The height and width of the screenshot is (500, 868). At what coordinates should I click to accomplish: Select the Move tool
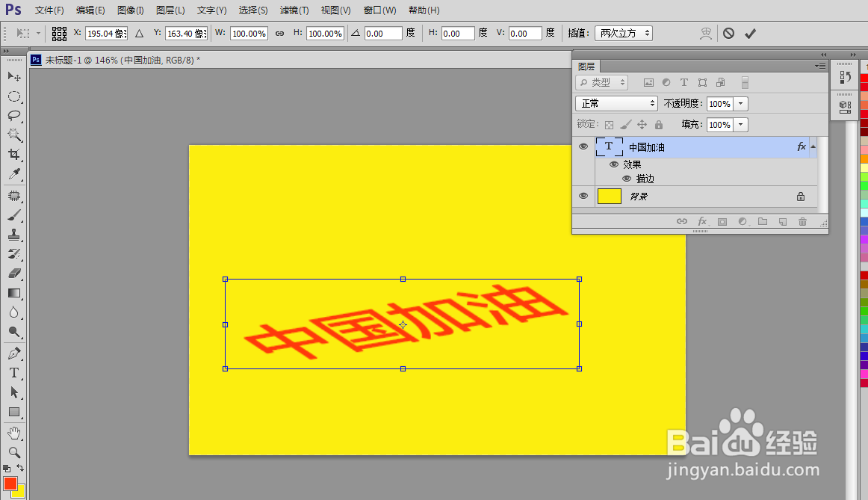14,76
